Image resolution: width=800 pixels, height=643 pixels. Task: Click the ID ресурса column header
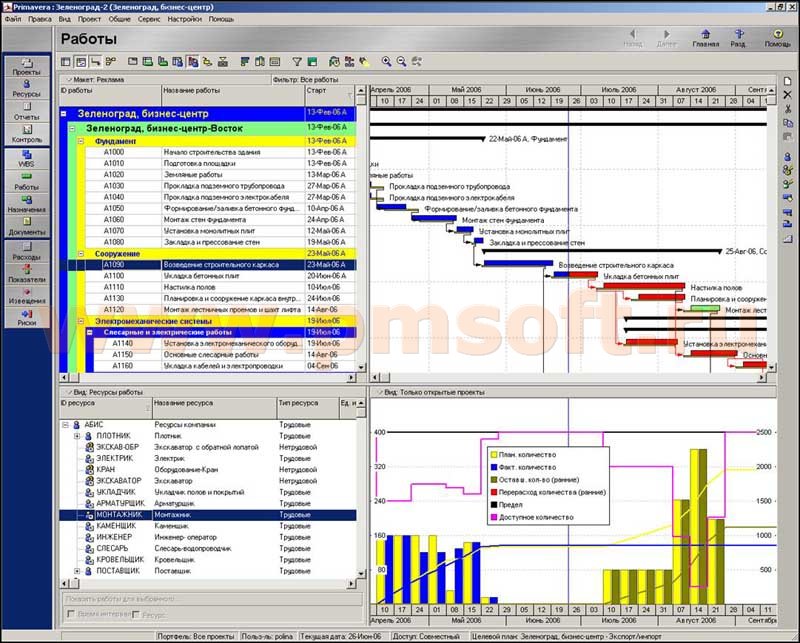[x=106, y=408]
